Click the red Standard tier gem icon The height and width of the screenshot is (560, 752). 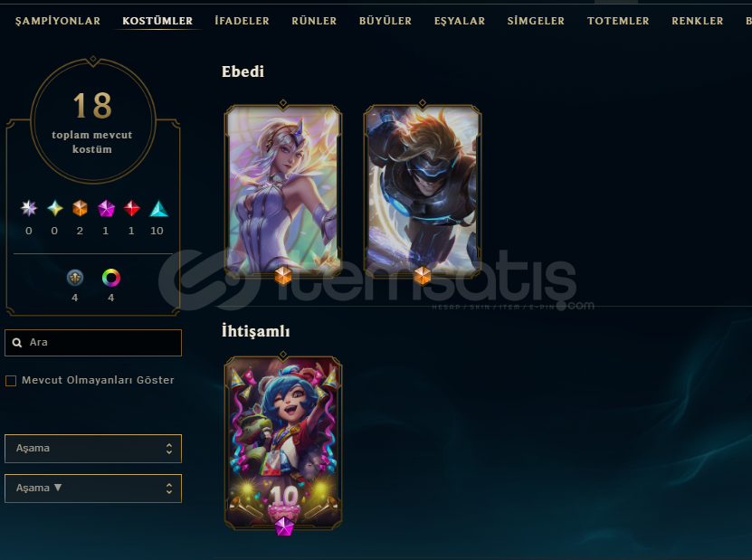(x=131, y=208)
